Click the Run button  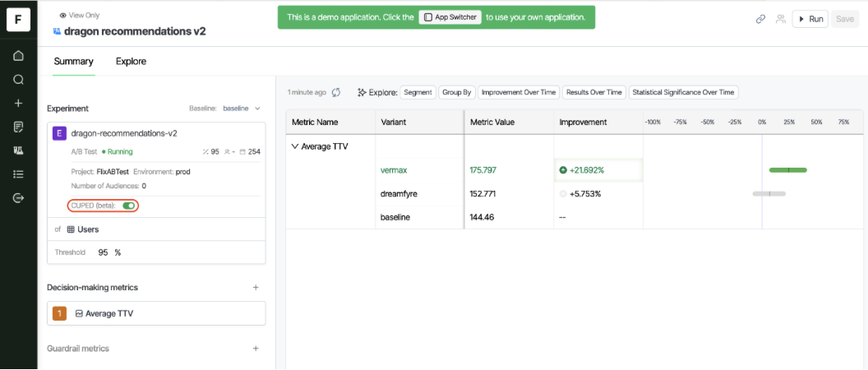point(809,19)
